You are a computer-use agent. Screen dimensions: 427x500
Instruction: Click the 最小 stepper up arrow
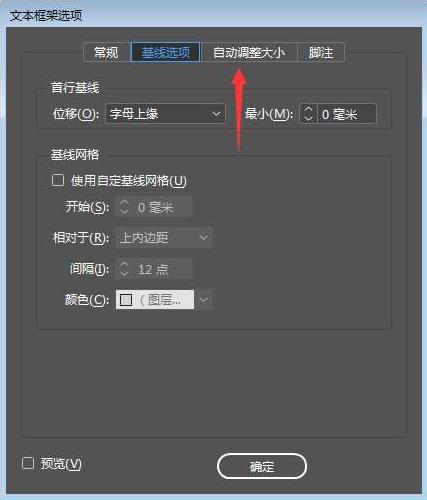[x=308, y=109]
